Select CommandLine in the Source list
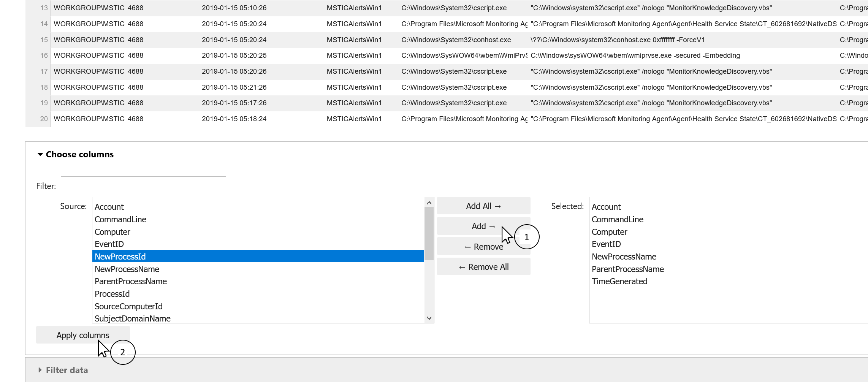 258,219
